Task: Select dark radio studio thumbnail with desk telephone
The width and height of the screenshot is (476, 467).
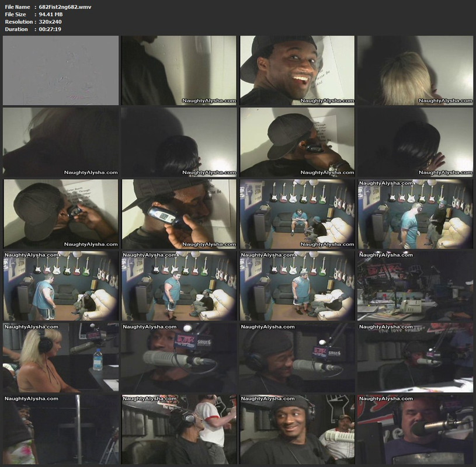Action: click(415, 286)
